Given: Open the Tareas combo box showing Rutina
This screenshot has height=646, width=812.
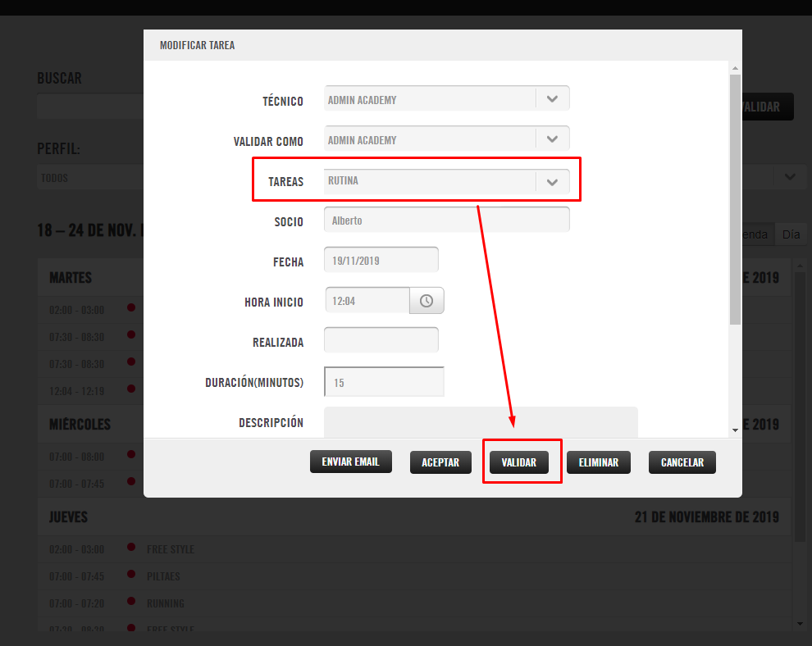Looking at the screenshot, I should click(447, 182).
